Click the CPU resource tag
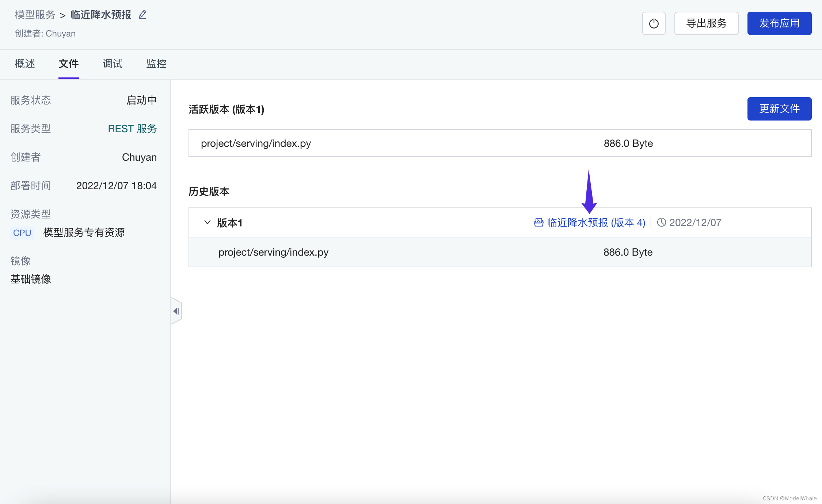Viewport: 822px width, 504px height. (22, 233)
